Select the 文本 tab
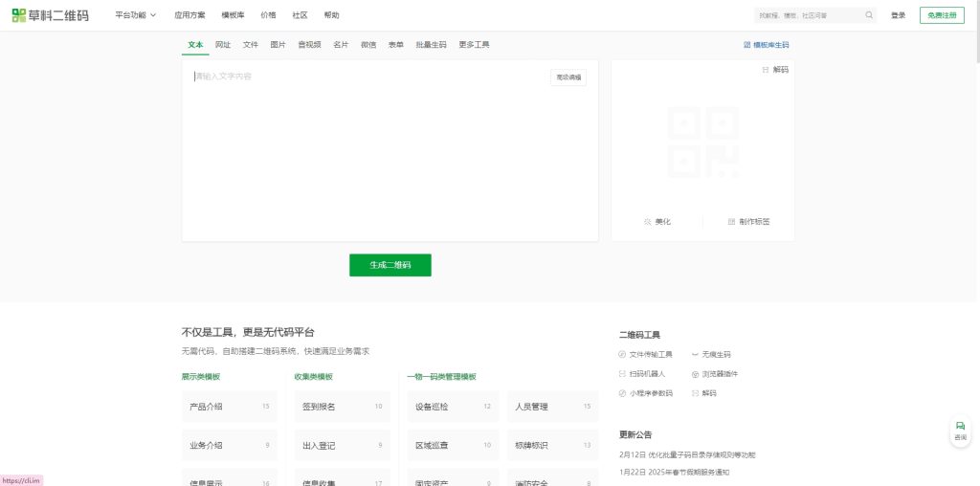 (x=195, y=45)
